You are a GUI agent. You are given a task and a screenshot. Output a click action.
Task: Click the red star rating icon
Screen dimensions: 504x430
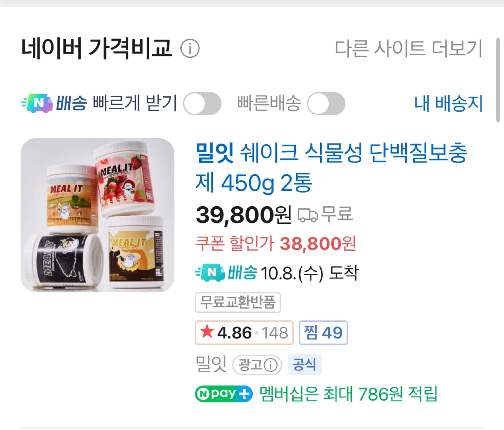click(x=207, y=332)
